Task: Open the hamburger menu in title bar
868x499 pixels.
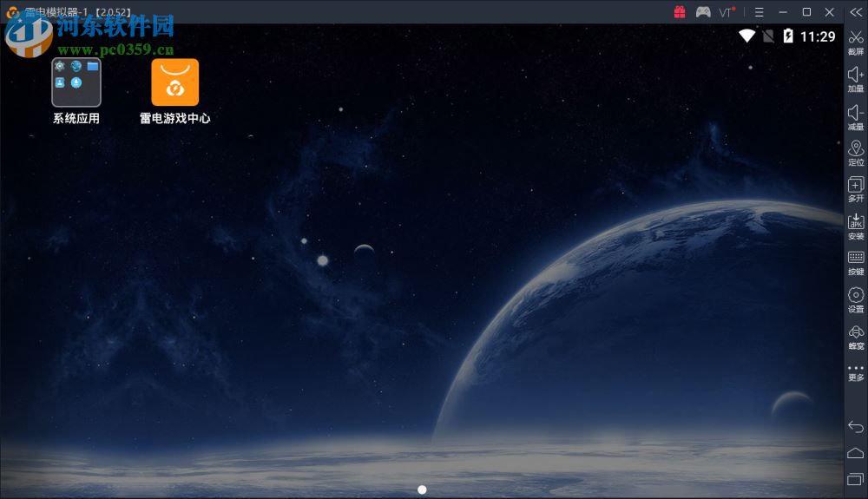Action: [x=759, y=11]
